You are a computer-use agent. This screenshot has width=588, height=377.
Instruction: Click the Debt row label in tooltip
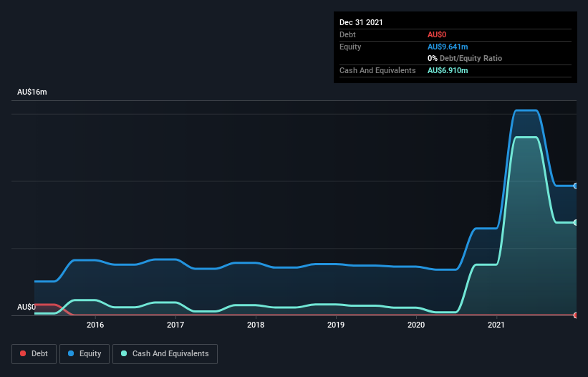pos(347,34)
